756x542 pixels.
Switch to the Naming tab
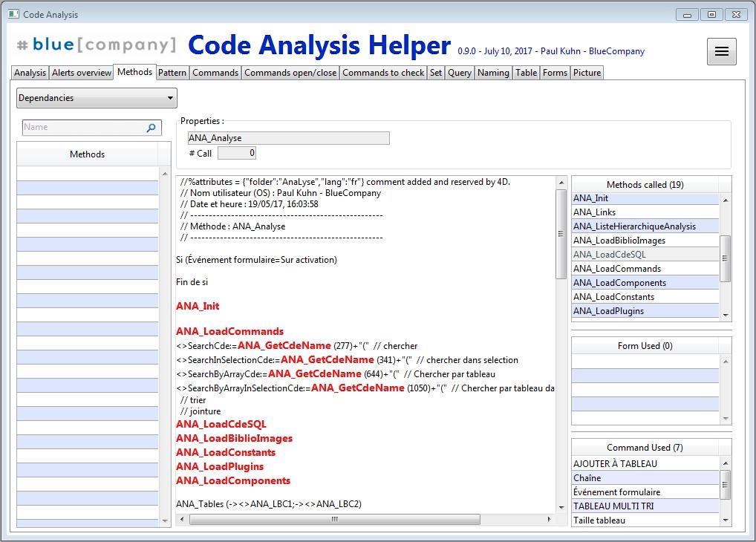point(493,73)
